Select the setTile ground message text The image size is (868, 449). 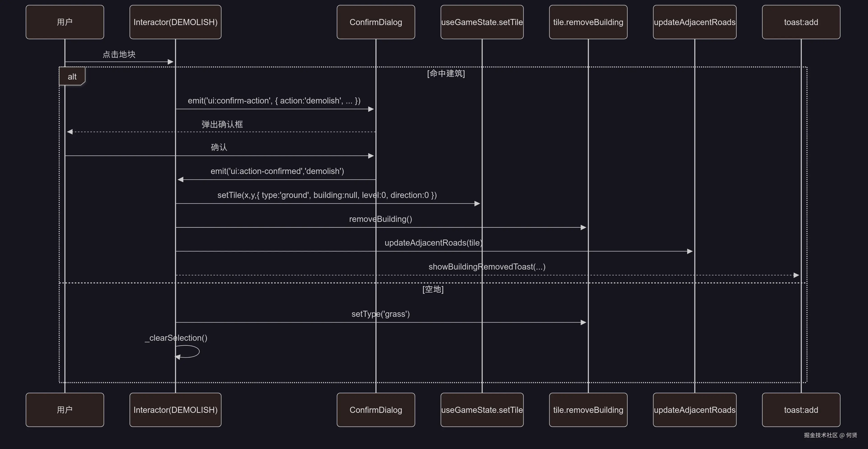(x=327, y=195)
